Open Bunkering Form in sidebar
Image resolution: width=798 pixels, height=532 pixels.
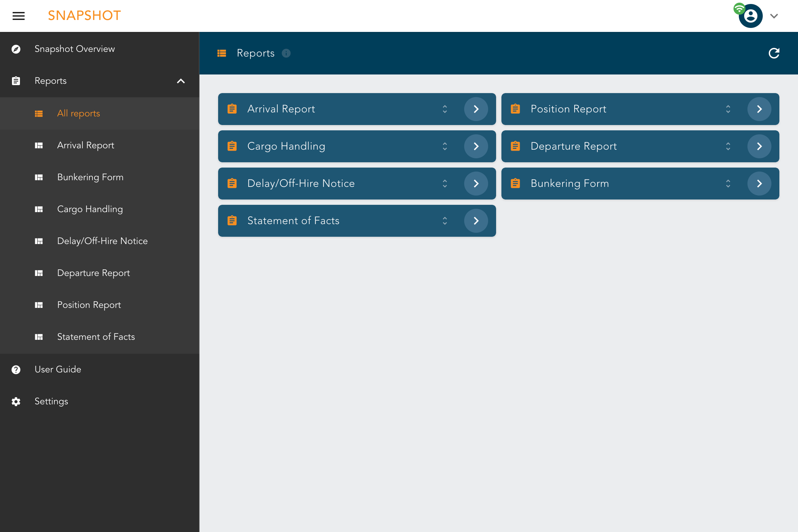tap(100, 177)
